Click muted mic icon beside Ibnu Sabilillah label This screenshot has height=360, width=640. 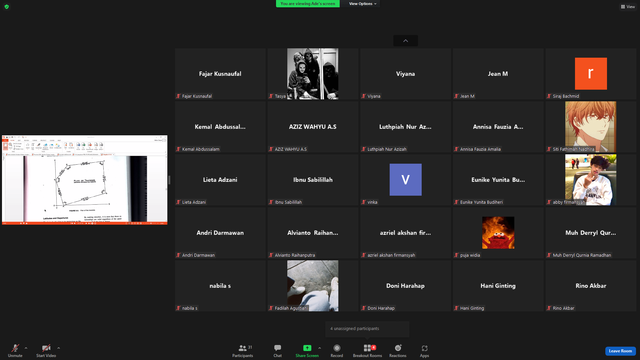click(x=271, y=202)
